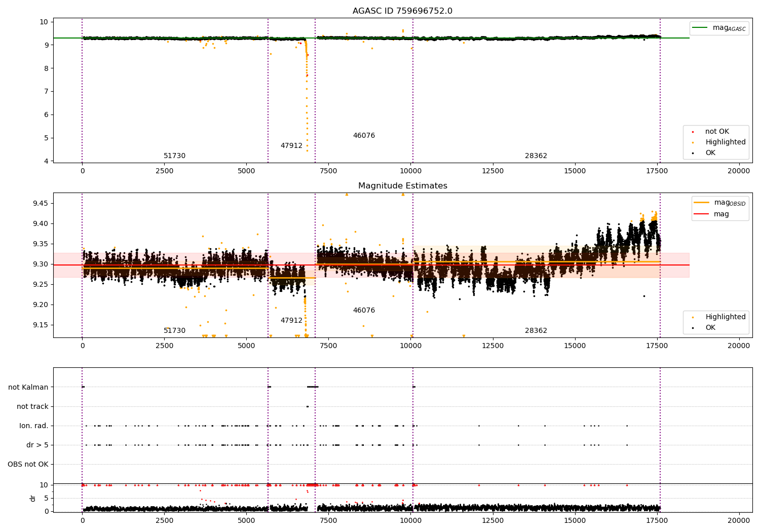Click obsid label 47912 in Magnitude Estimates plot
Screen dimensions: 760x532
coord(291,321)
